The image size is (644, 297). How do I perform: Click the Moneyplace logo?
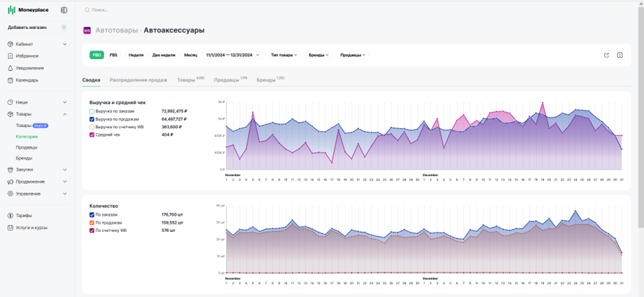[x=28, y=10]
